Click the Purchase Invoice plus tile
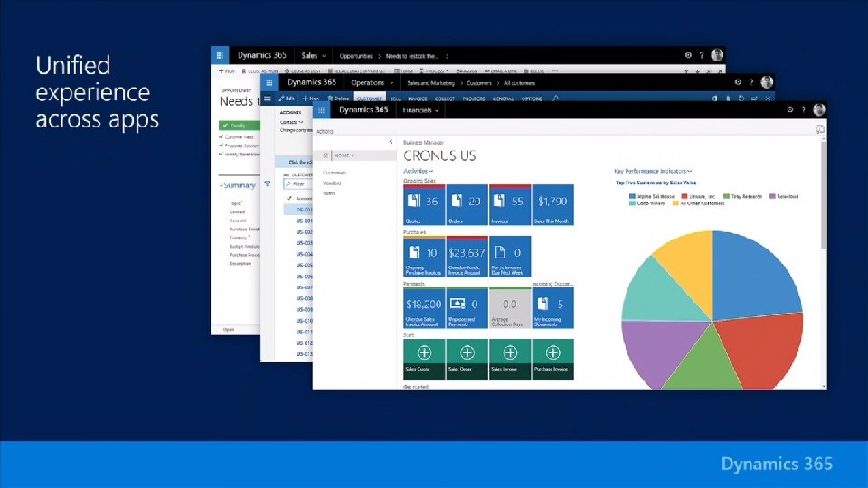Viewport: 868px width, 488px height. 553,359
